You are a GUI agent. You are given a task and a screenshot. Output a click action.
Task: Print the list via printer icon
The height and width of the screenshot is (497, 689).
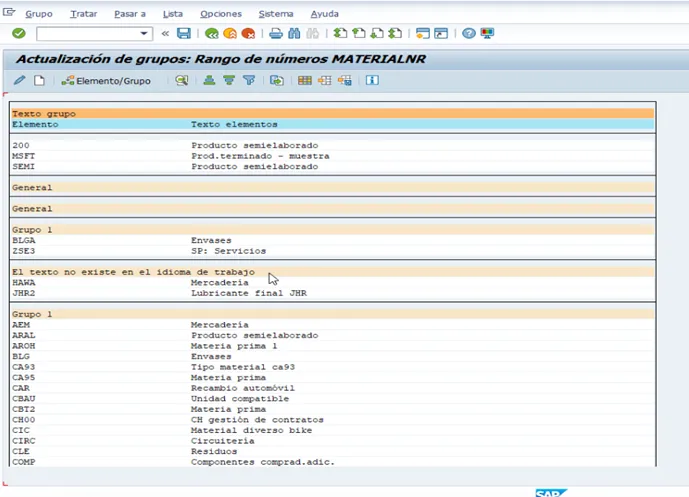pyautogui.click(x=276, y=33)
